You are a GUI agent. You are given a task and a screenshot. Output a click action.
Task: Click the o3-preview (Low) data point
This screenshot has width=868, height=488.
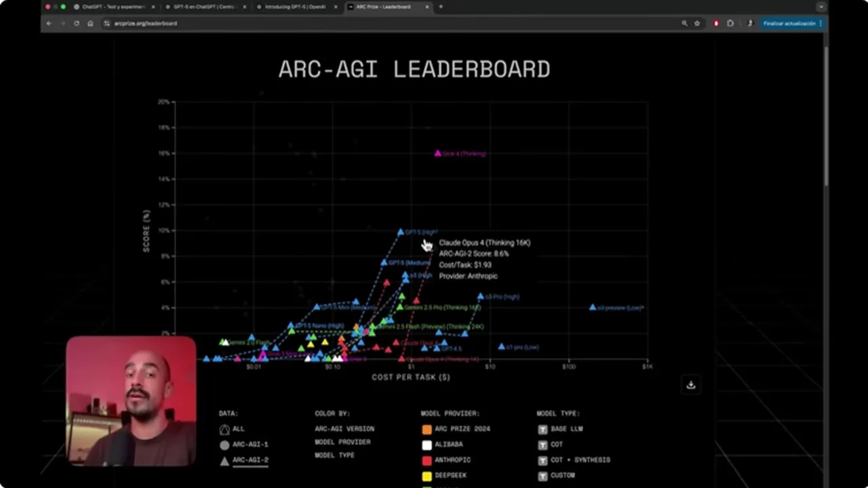pos(593,307)
